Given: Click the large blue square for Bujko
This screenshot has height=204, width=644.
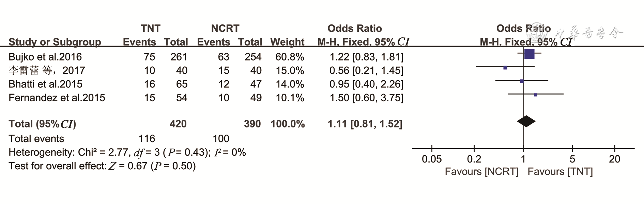Looking at the screenshot, I should click(x=529, y=54).
